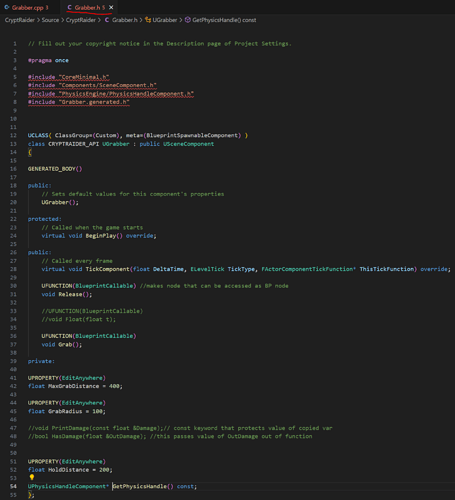Screen dimensions: 455x500
Task: Click the PhysicsHandleComponent.h include line
Action: point(111,94)
